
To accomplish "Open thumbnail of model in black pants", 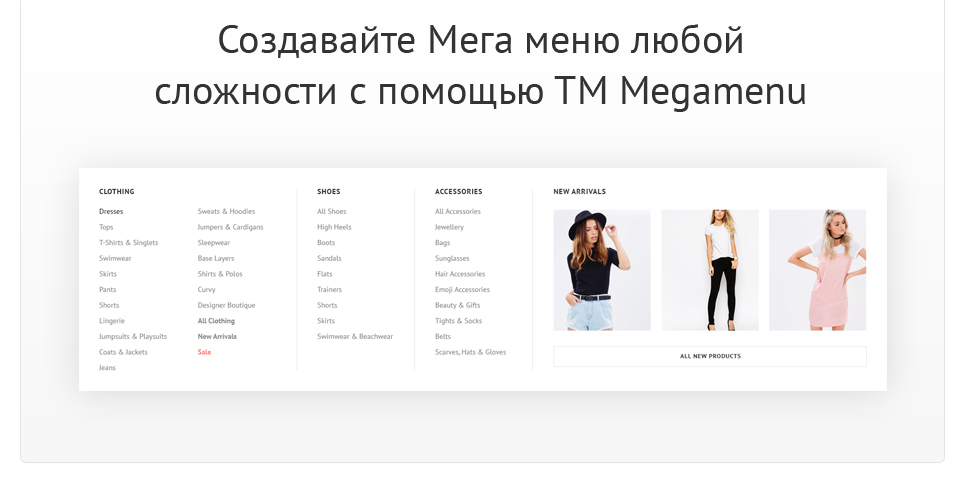I will tap(710, 270).
